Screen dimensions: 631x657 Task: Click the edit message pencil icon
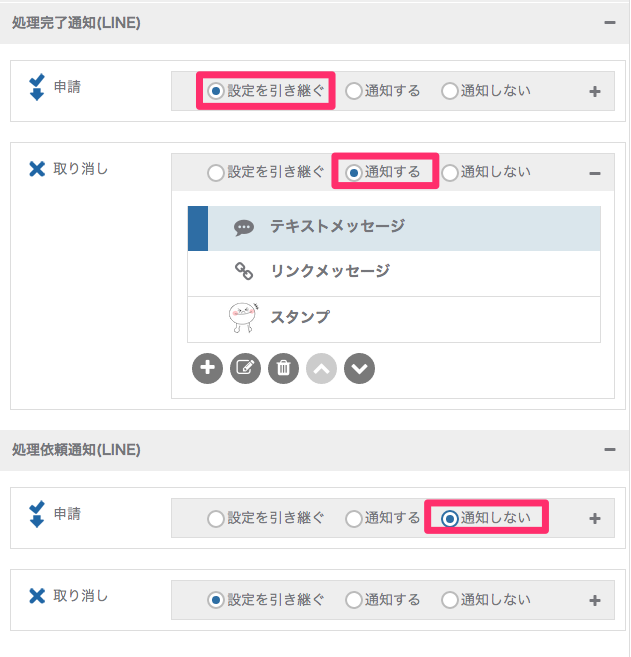pos(246,368)
